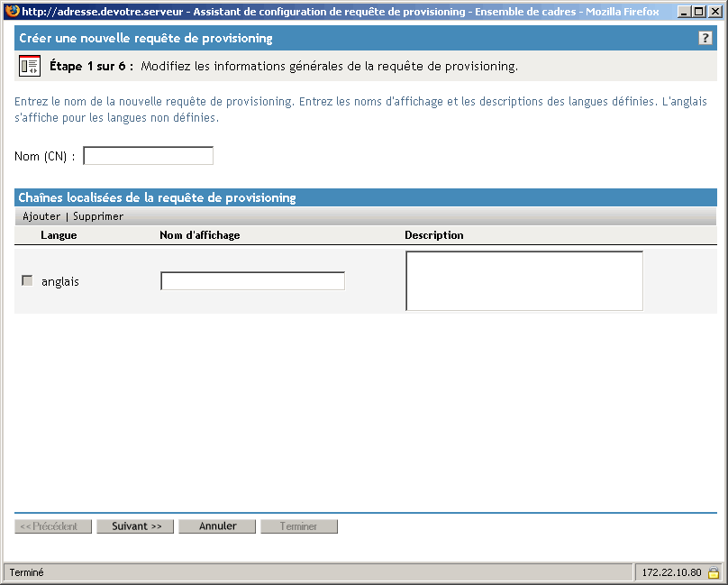Close the Firefox window
The image size is (728, 585).
click(715, 12)
